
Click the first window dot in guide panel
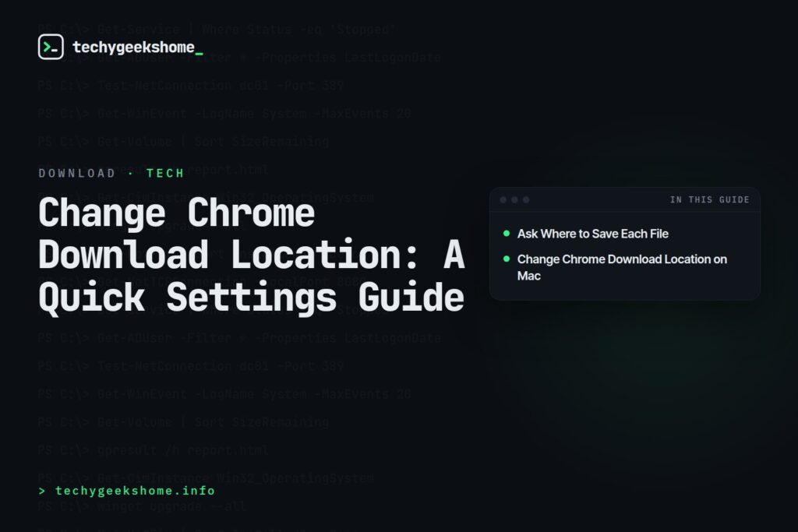(x=503, y=200)
